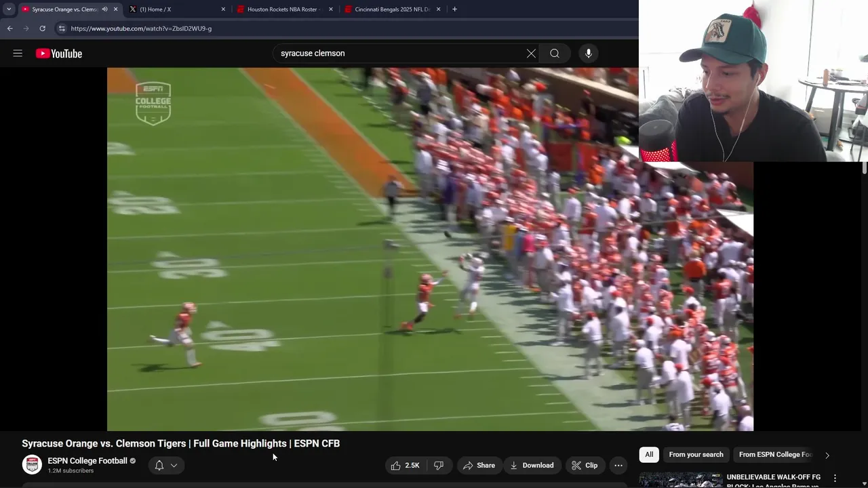View site information icon in address bar

click(62, 28)
